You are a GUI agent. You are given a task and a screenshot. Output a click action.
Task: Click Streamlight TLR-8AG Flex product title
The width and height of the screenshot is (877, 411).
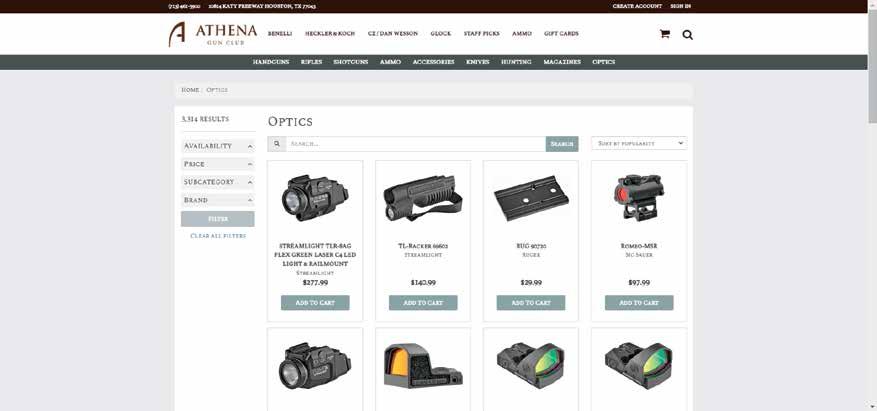tap(315, 254)
